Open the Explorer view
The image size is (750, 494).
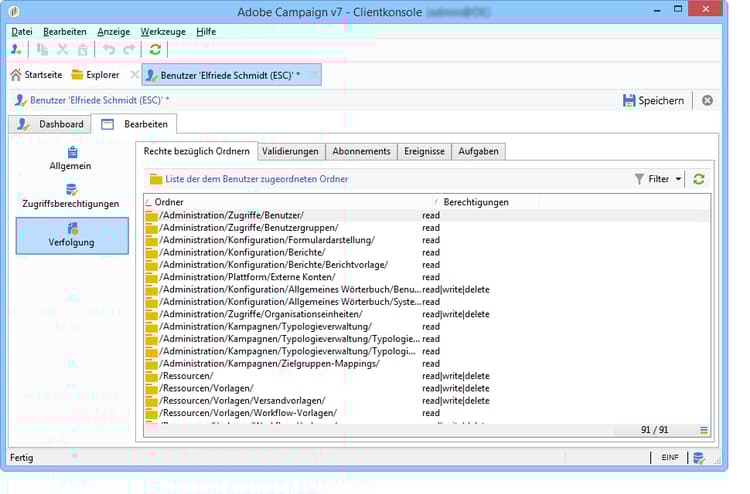point(95,75)
